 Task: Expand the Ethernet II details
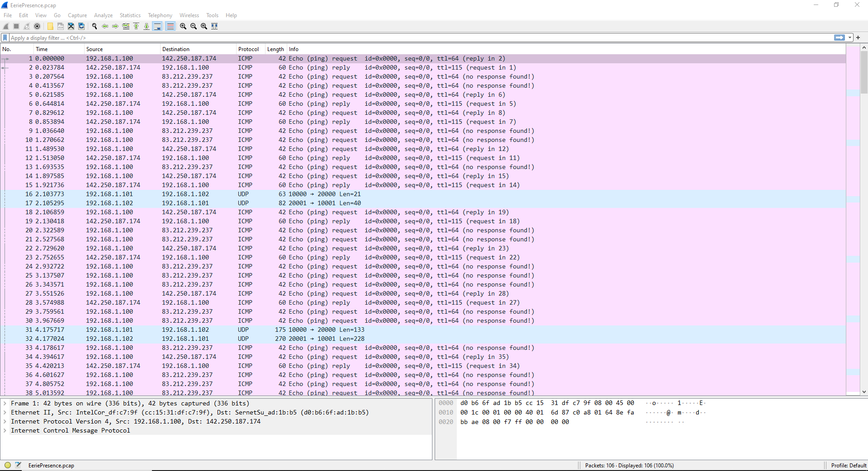5,412
